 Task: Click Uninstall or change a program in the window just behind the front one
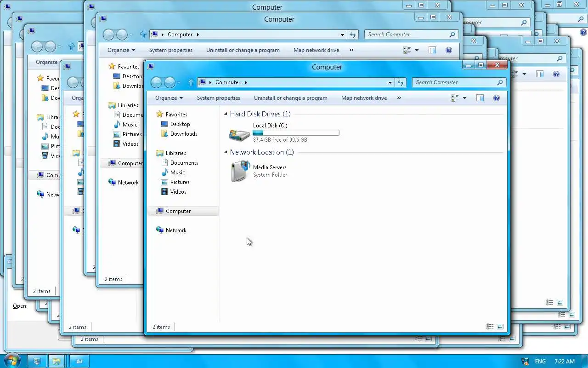click(243, 50)
